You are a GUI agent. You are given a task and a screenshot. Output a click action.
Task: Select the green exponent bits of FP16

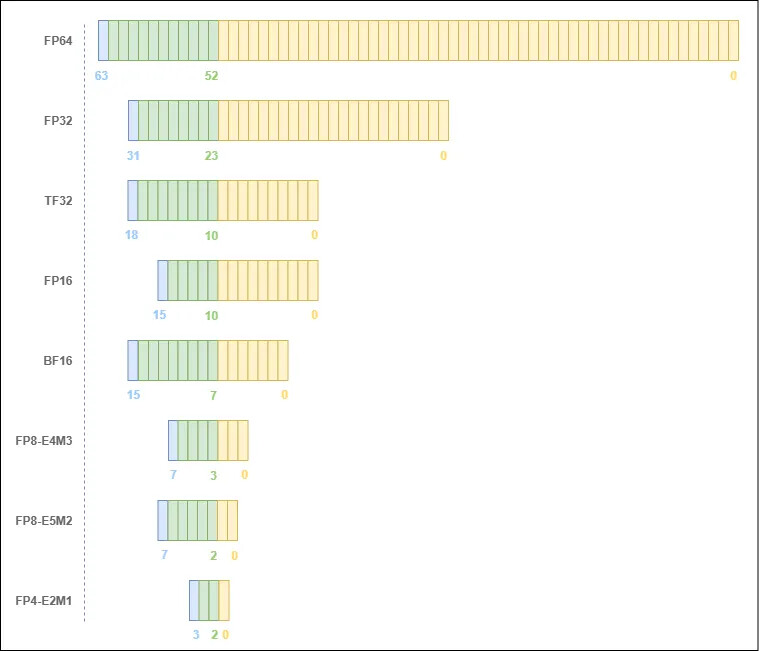pyautogui.click(x=193, y=280)
